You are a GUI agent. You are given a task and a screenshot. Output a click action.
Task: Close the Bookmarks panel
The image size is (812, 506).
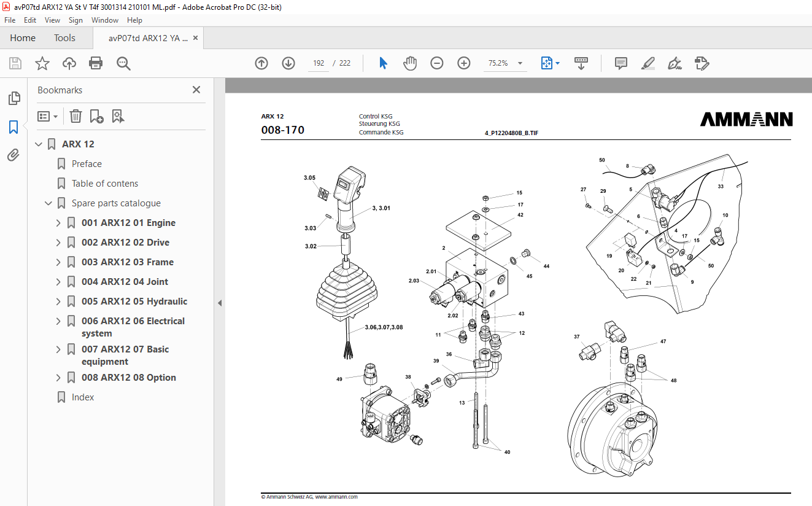click(x=196, y=90)
